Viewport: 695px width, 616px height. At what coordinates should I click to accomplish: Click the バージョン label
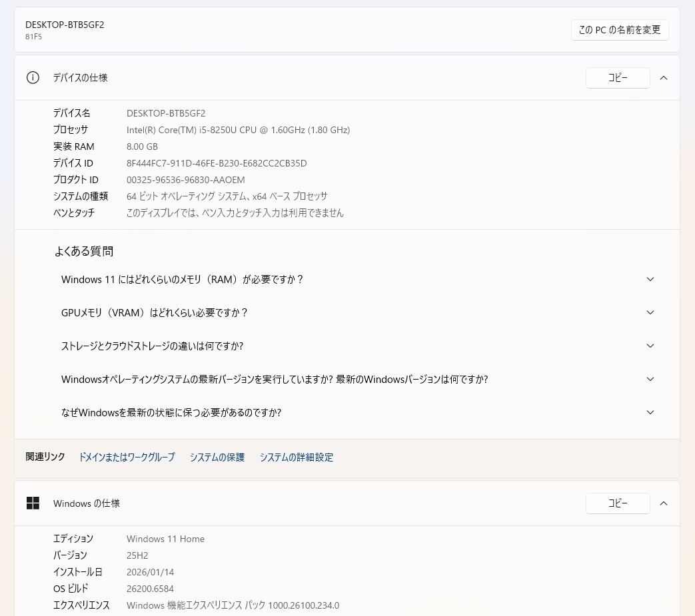click(70, 555)
